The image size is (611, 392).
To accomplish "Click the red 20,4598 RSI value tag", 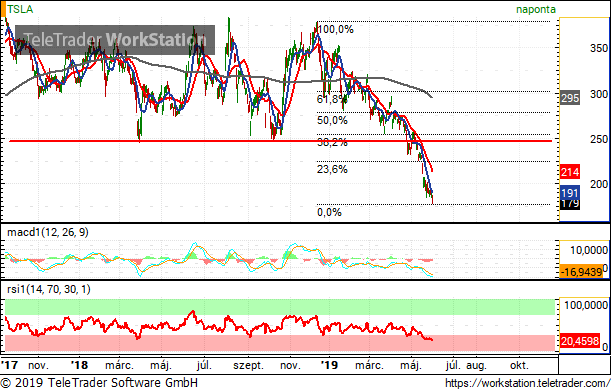I will [580, 341].
